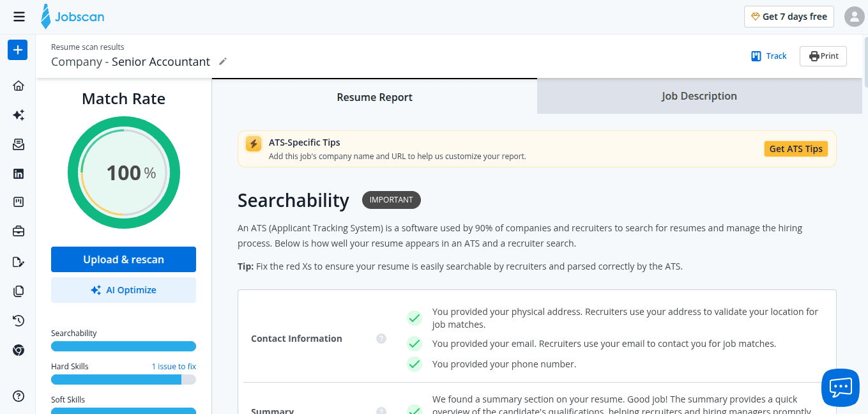
Task: Click the Summary help icon
Action: [381, 411]
